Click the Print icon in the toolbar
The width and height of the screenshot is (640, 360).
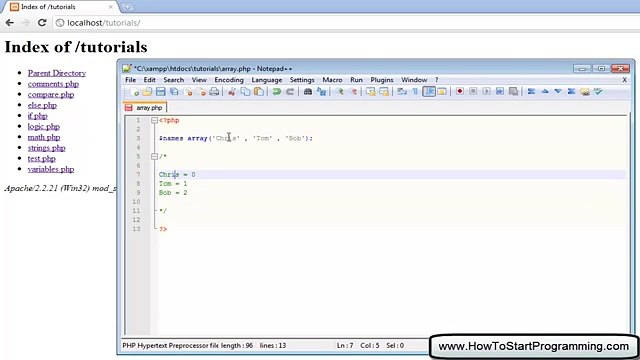tap(214, 92)
